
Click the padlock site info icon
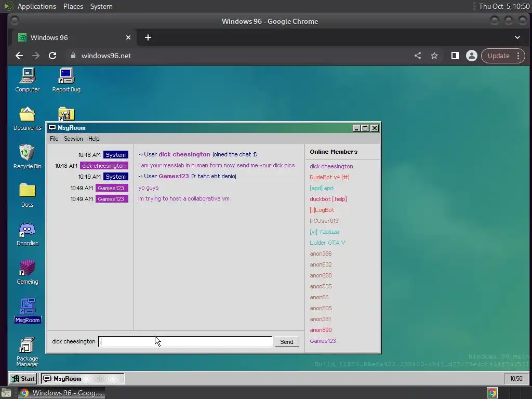click(x=73, y=56)
